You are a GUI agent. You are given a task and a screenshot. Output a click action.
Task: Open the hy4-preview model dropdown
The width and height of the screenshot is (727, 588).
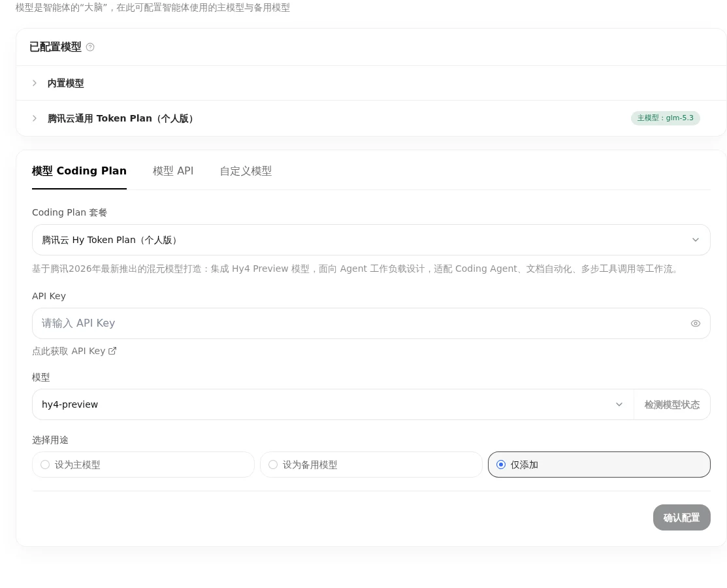tap(332, 404)
